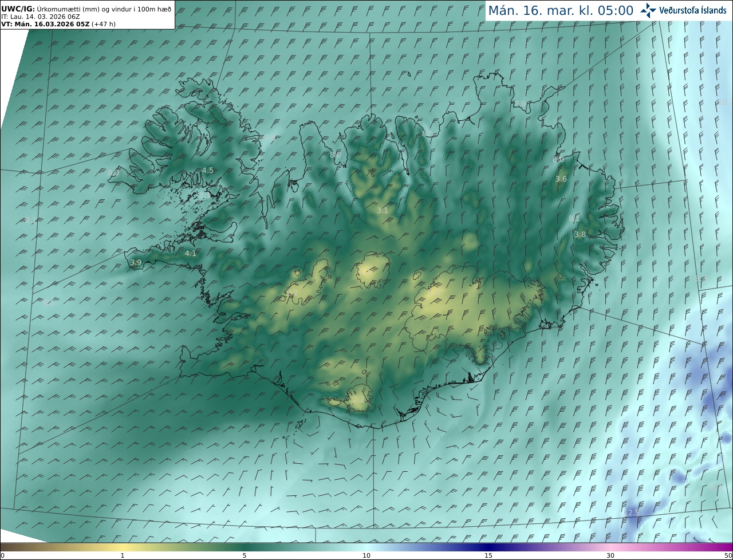Click the 10 mark on the precipitation scale
The image size is (733, 560).
[366, 555]
